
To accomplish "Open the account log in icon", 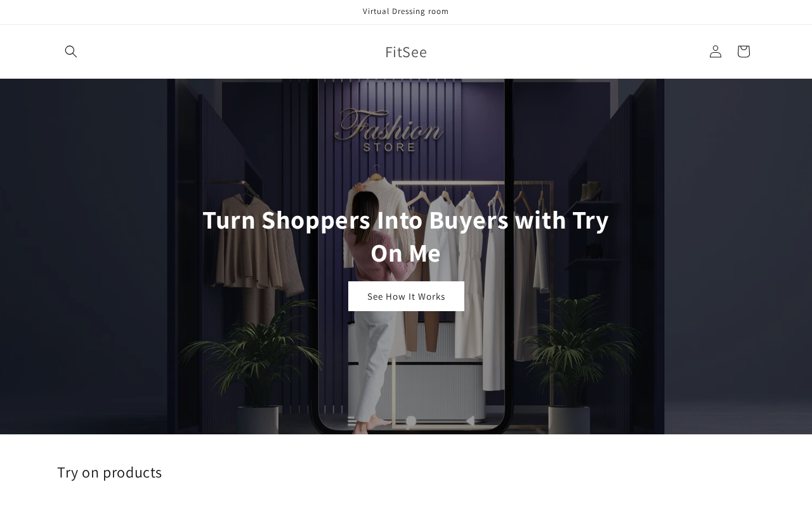I will [716, 51].
